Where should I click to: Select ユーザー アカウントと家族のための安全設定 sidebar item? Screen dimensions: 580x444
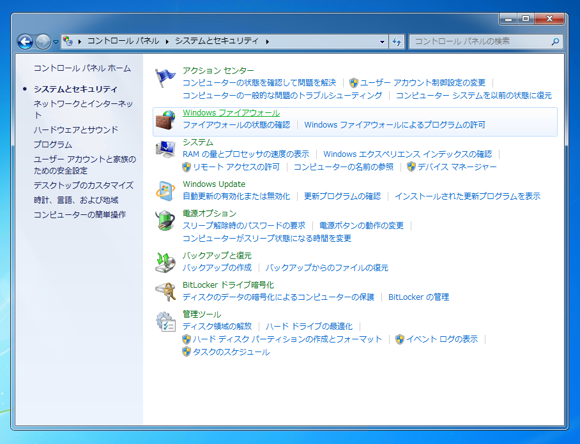(85, 165)
